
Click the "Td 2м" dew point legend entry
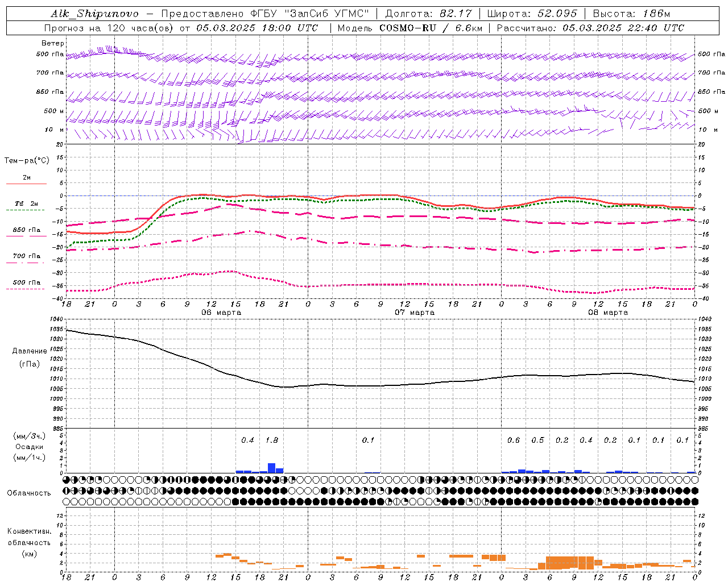pyautogui.click(x=26, y=203)
